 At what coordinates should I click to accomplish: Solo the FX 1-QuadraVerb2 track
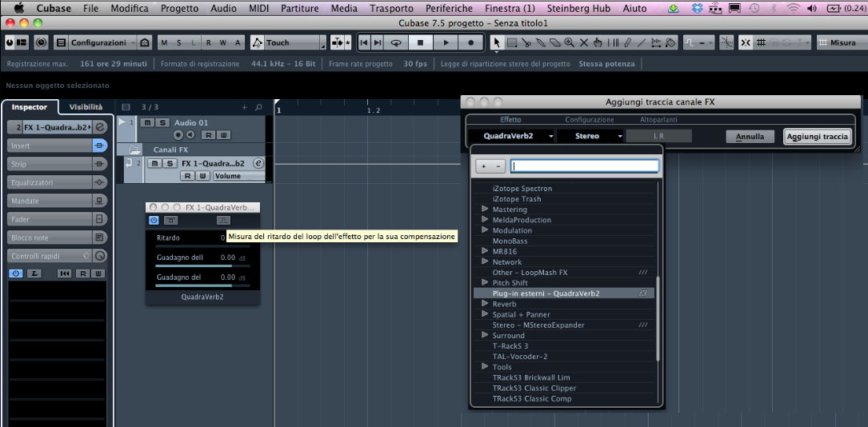(170, 163)
